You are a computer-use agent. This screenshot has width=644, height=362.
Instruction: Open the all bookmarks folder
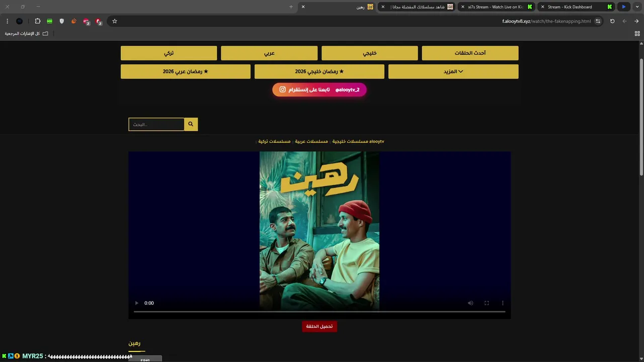tap(27, 34)
